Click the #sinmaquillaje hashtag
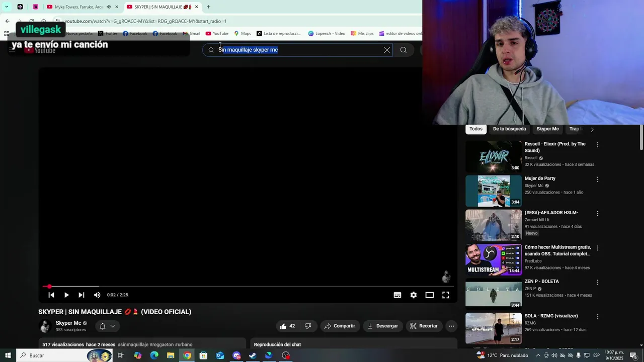This screenshot has height=362, width=644. point(133,345)
